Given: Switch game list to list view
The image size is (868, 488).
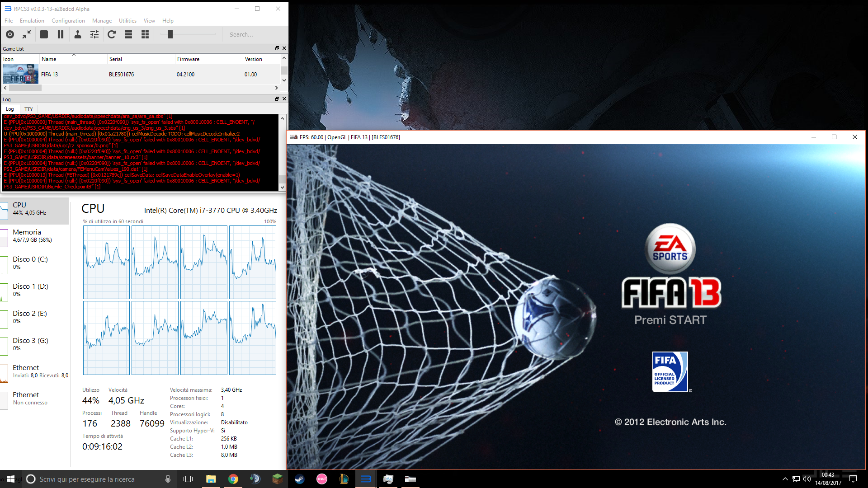Looking at the screenshot, I should click(128, 34).
